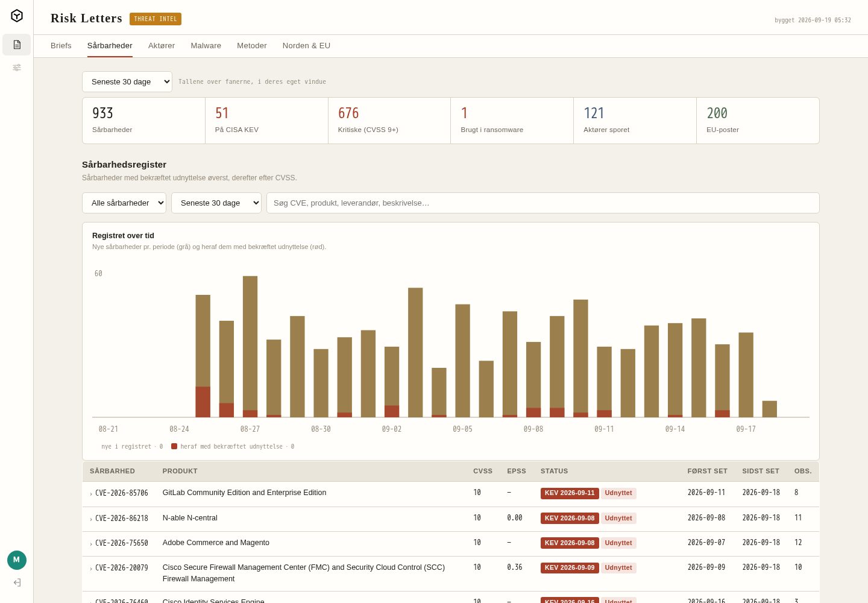Expand the CVE-2026-85706 row chevron
Image resolution: width=868 pixels, height=603 pixels.
91,494
